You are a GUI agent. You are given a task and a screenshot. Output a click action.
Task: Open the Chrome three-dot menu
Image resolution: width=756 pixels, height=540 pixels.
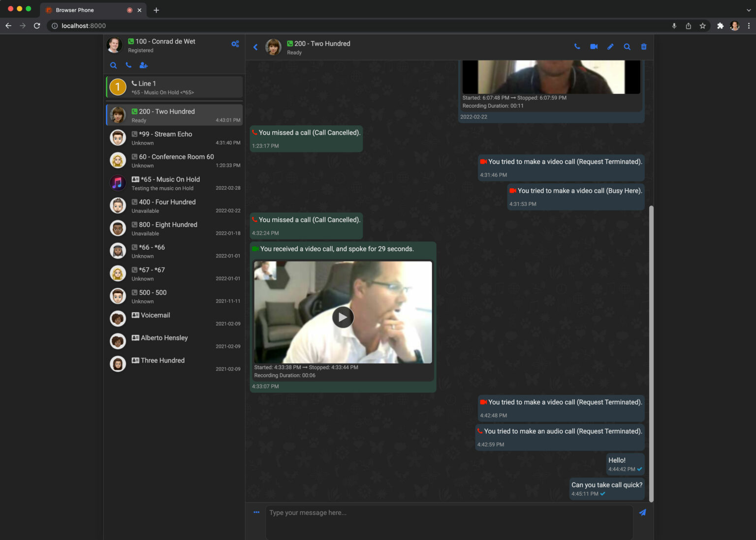click(749, 26)
